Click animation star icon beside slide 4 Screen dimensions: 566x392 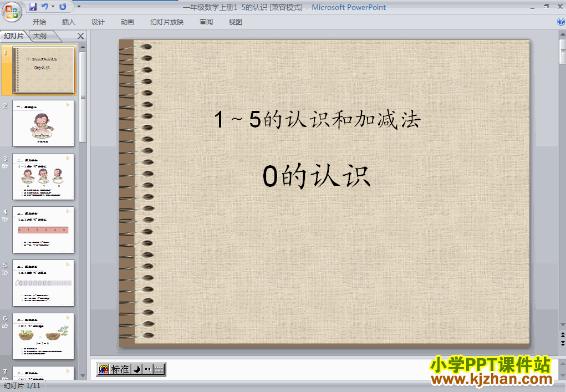coord(5,220)
